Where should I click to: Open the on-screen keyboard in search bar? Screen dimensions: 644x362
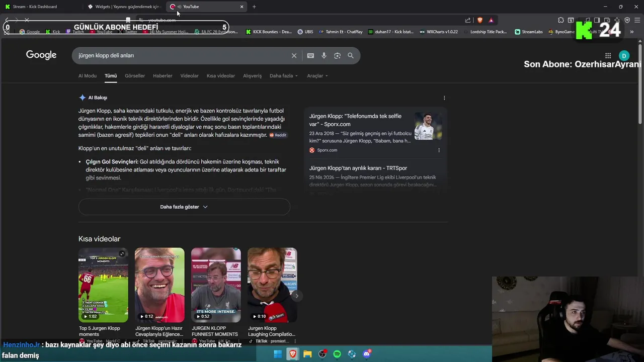(310, 56)
